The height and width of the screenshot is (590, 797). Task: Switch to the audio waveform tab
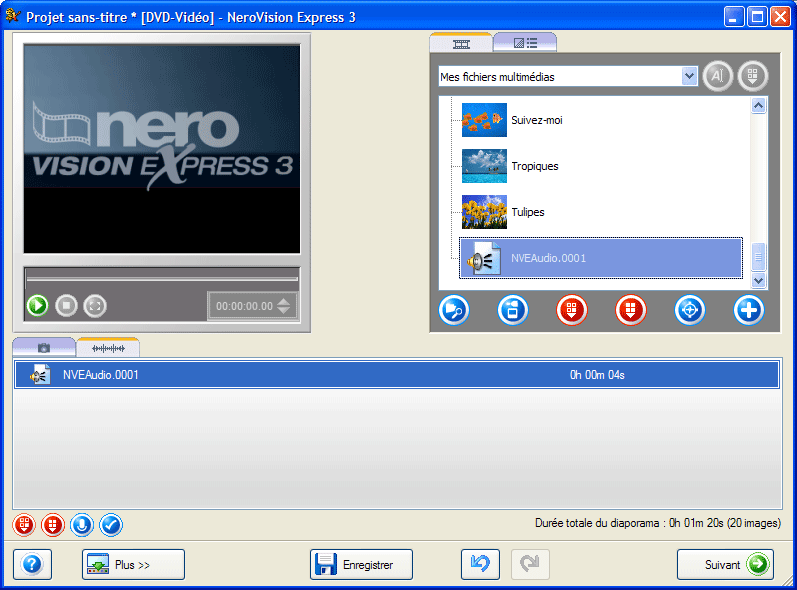(108, 348)
